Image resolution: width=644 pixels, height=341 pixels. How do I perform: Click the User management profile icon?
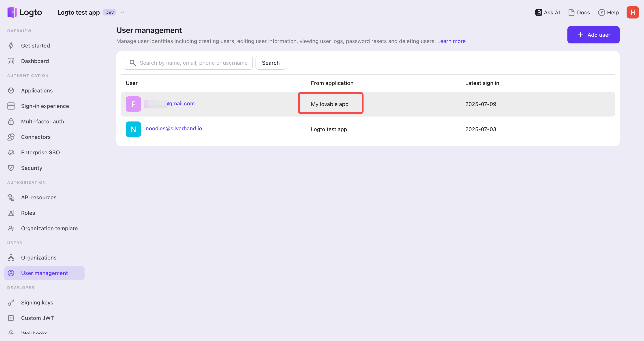11,273
